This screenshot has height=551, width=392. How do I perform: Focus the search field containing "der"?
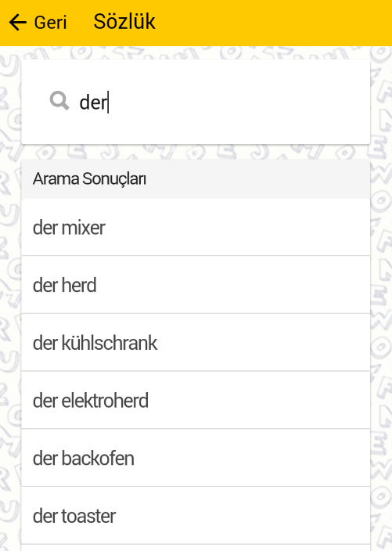click(196, 102)
